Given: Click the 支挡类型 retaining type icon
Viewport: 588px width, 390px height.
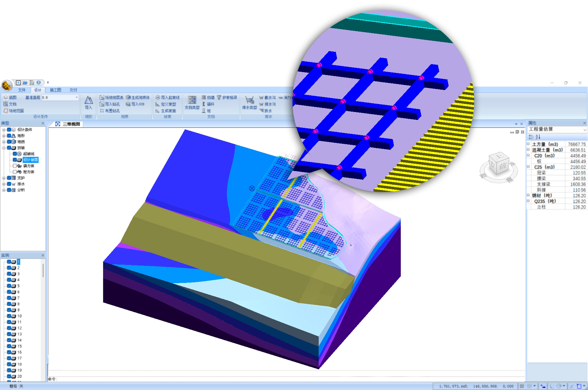Looking at the screenshot, I should click(x=192, y=102).
